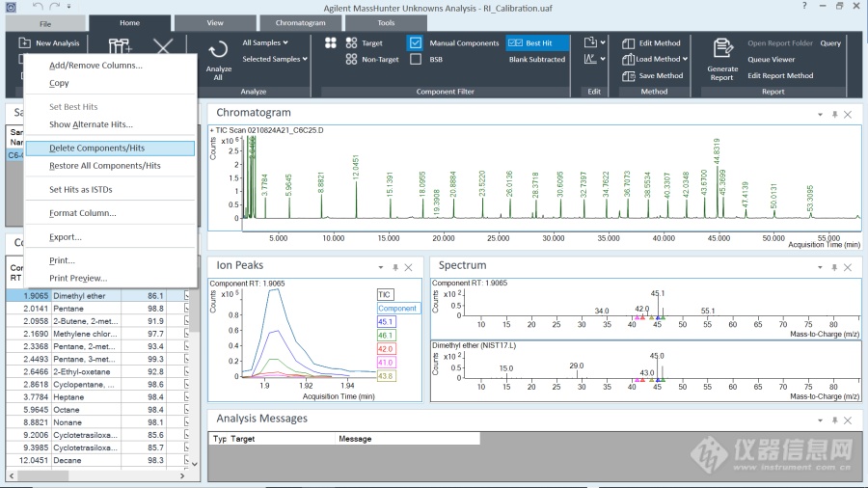This screenshot has width=868, height=488.
Task: Select the all-components four-dot filter icon
Action: 331,42
